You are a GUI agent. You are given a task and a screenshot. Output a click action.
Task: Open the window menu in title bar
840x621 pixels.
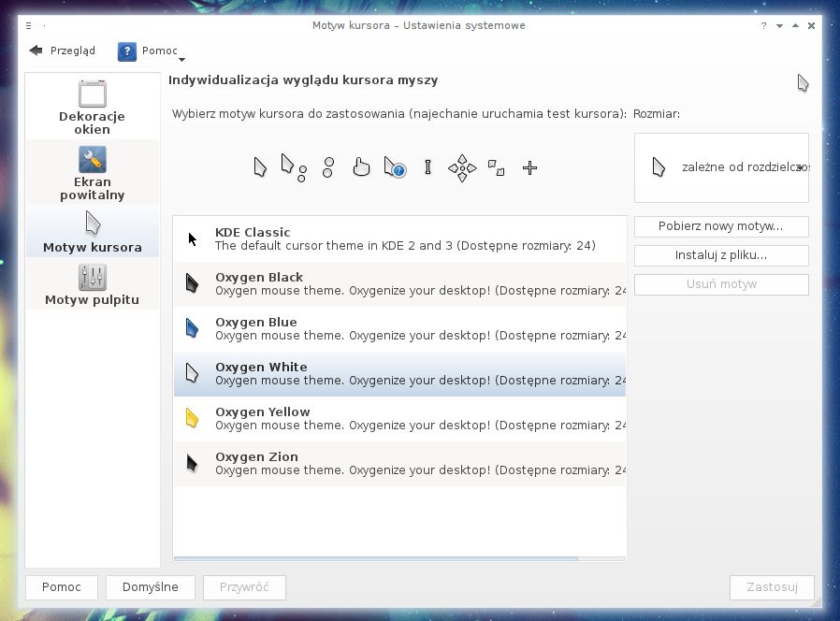click(x=28, y=25)
